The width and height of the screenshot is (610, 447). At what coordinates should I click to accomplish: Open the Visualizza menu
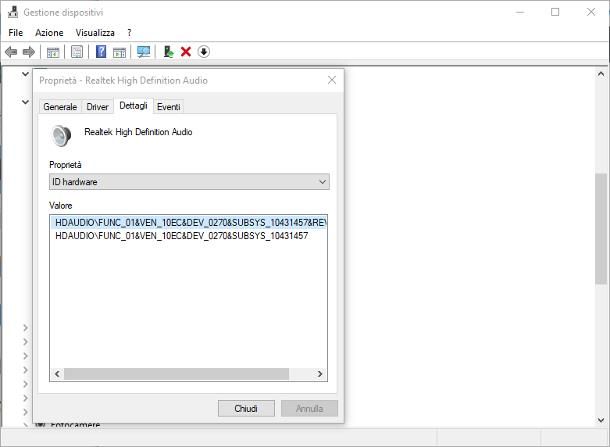click(95, 33)
